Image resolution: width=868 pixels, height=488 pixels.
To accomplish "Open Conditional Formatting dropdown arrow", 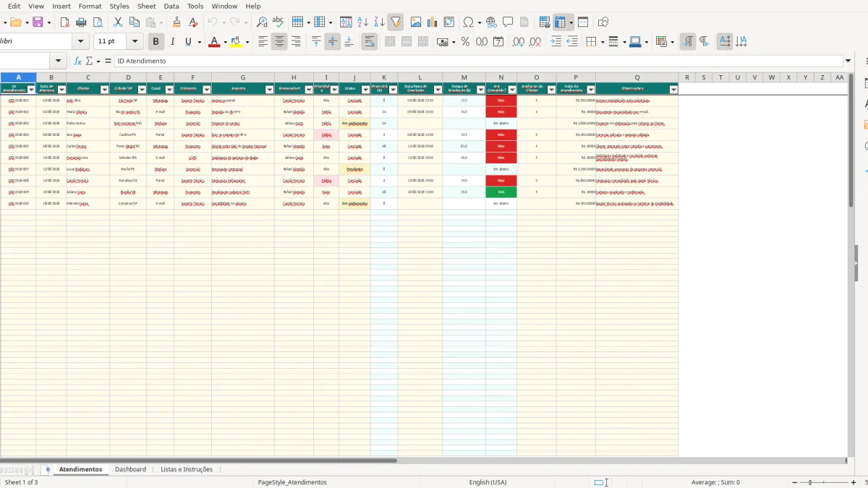I will coord(672,42).
